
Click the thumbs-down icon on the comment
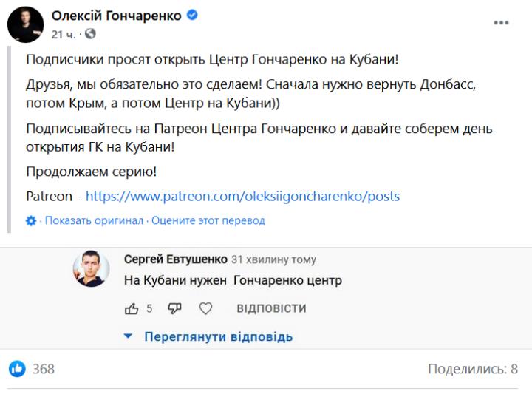(174, 308)
